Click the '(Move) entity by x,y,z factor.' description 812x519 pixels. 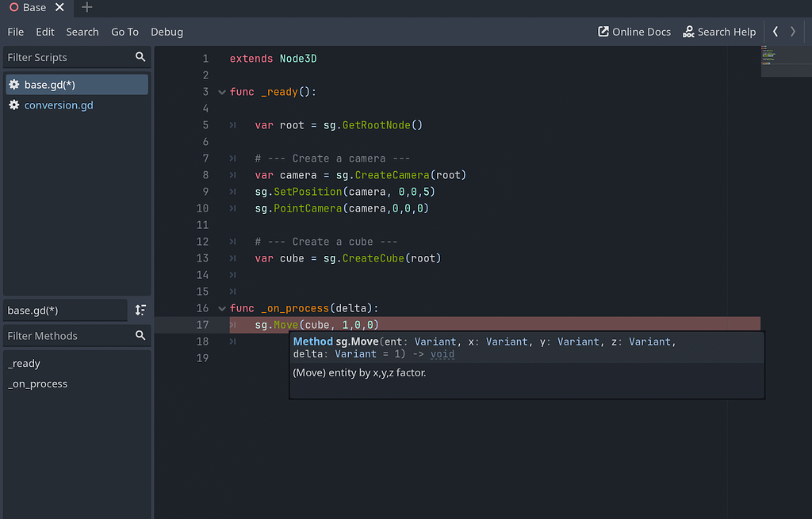tap(359, 372)
